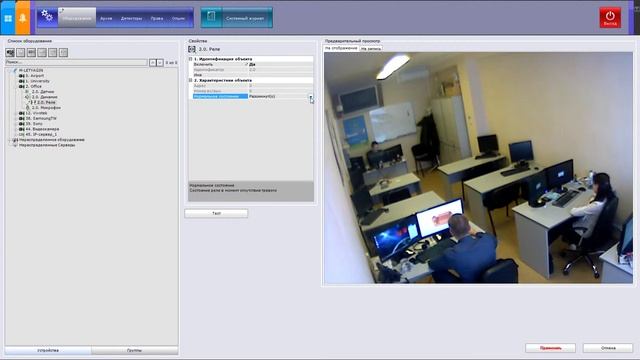Expand the unassigned equipment node

(x=10, y=140)
